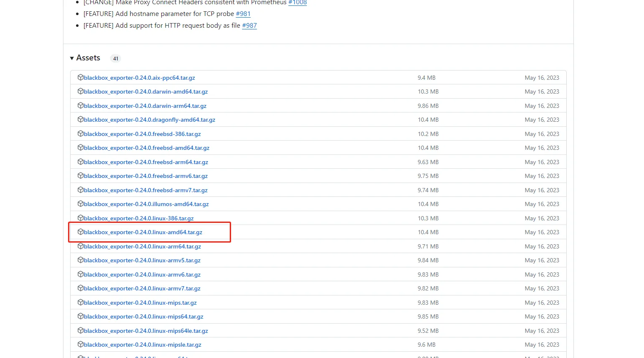Image resolution: width=644 pixels, height=358 pixels.
Task: Click the assets count badge 41
Action: pyautogui.click(x=116, y=58)
